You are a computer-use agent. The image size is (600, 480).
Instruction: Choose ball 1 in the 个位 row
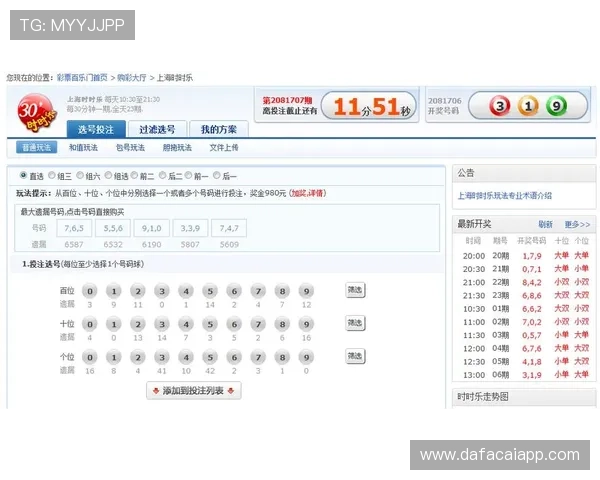(x=114, y=358)
